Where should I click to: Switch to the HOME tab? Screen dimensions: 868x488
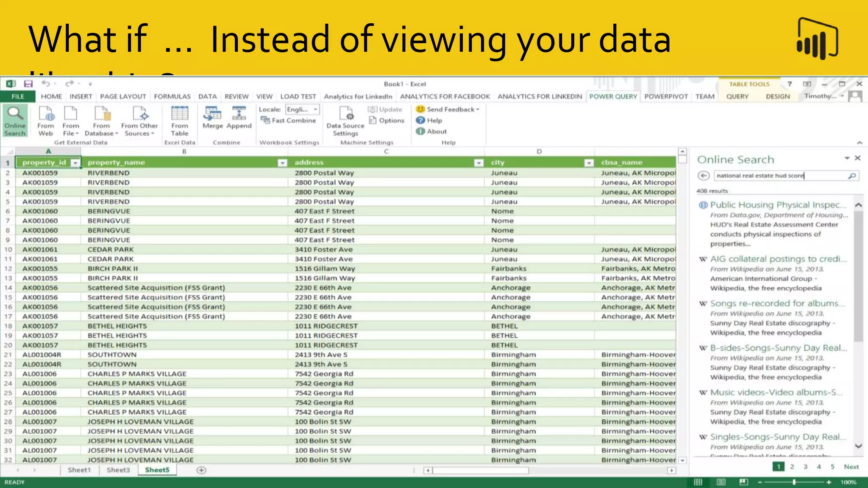tap(51, 97)
